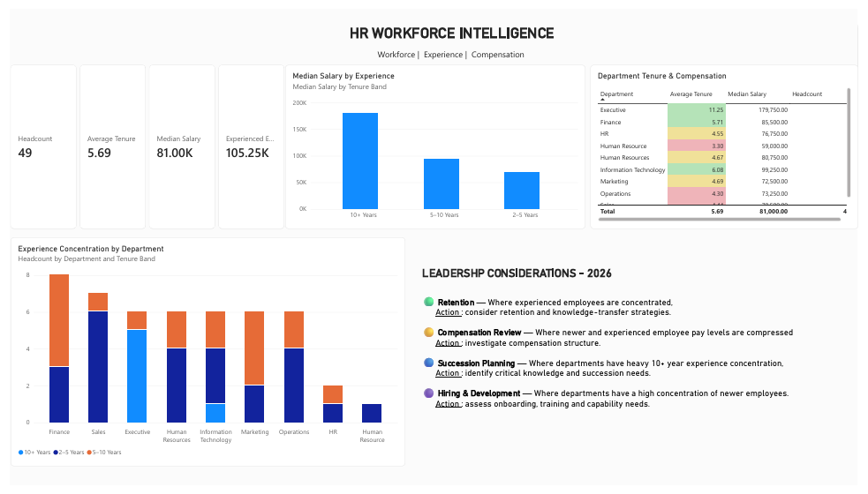Select the Human Resource bar in stacked chart
The height and width of the screenshot is (494, 868).
(372, 413)
